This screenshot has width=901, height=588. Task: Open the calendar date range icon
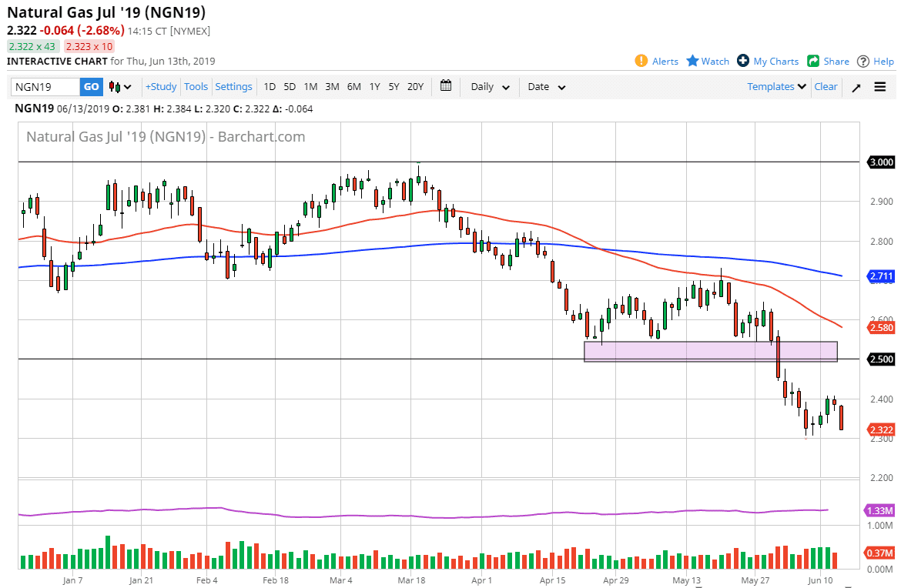pyautogui.click(x=446, y=86)
